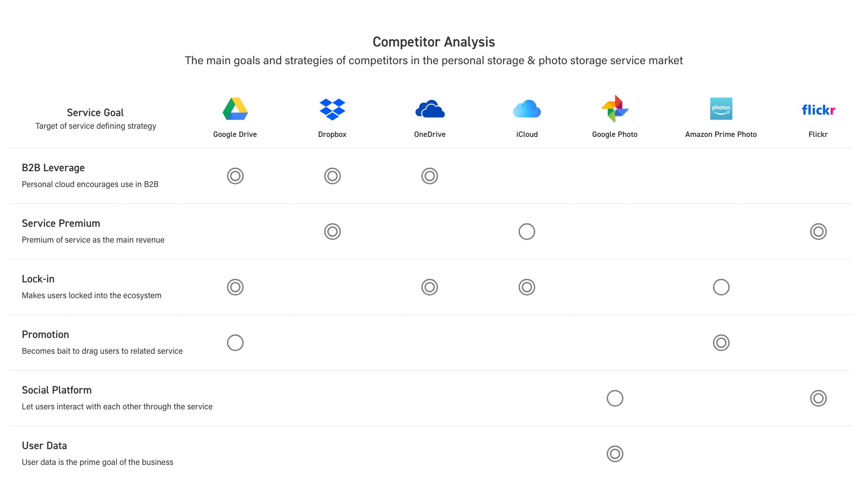Screen dimensions: 868x488
Task: Click the Google Photo pinwheel icon
Action: pyautogui.click(x=615, y=108)
